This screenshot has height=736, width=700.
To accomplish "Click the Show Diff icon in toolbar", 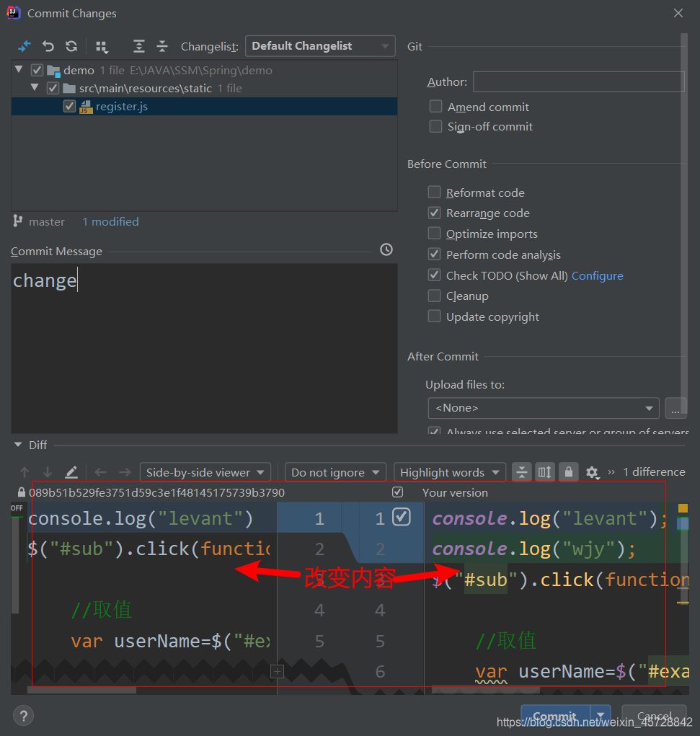I will point(24,46).
